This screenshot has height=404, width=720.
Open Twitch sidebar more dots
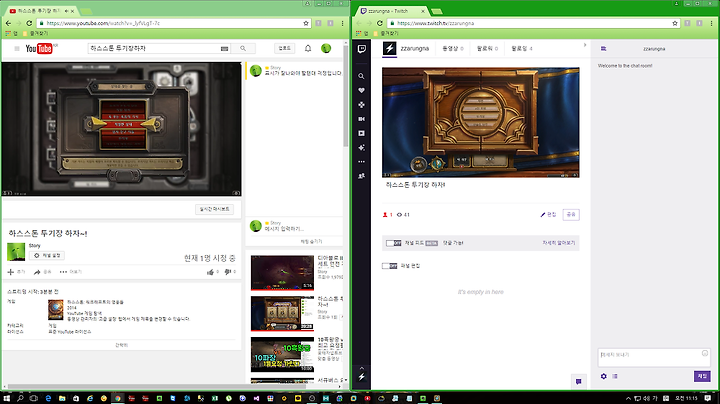(361, 162)
